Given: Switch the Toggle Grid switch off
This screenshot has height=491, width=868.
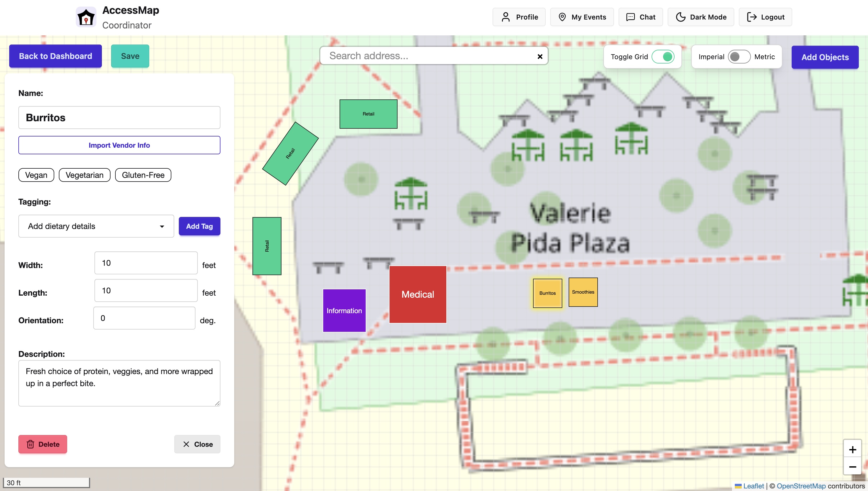Looking at the screenshot, I should tap(663, 57).
